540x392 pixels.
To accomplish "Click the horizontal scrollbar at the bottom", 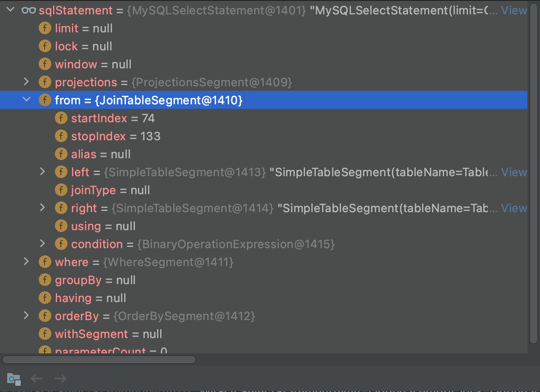I will tap(99, 360).
